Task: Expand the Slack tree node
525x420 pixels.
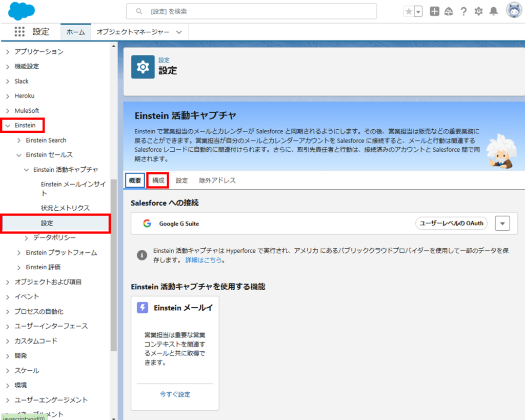Action: [x=7, y=82]
